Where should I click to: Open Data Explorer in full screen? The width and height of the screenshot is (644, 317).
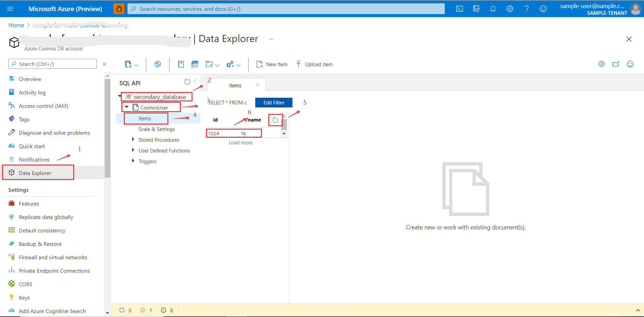click(616, 64)
